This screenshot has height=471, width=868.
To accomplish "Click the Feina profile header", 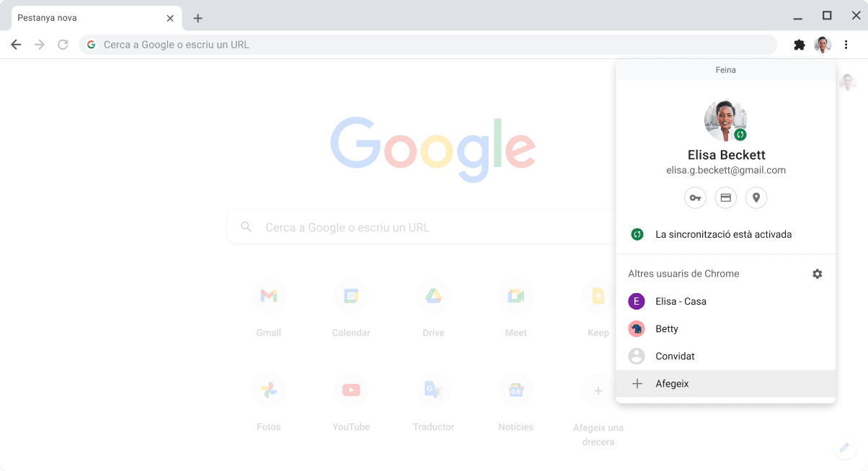I will coord(725,70).
